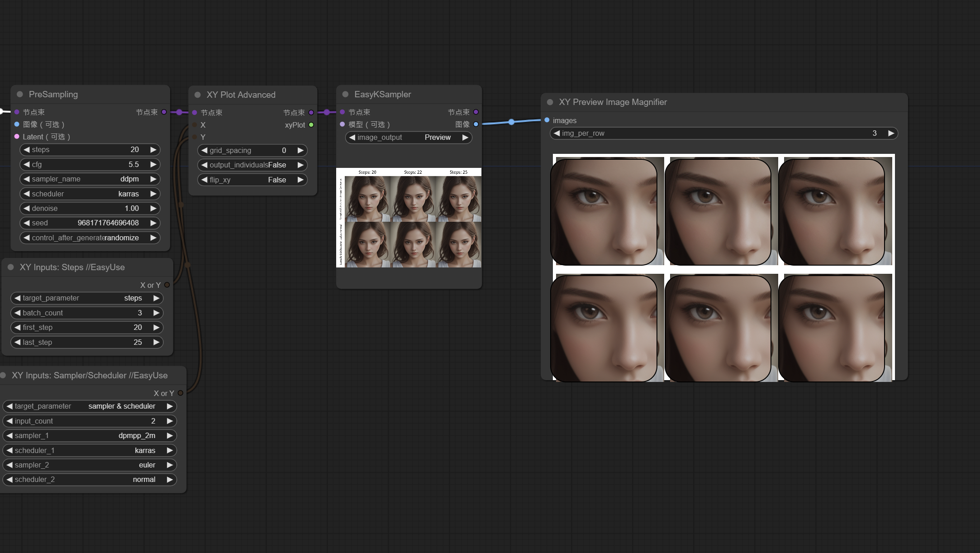The width and height of the screenshot is (980, 553).
Task: Decrease cfg value with left arrow
Action: coord(27,165)
